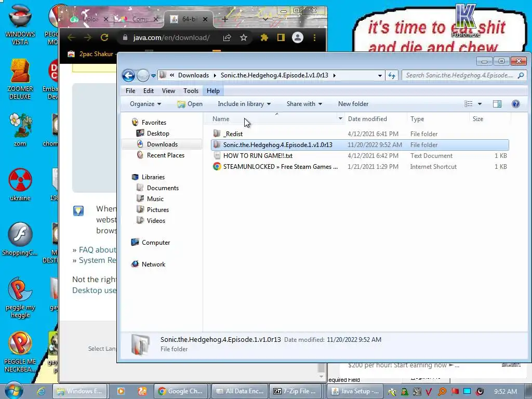The width and height of the screenshot is (532, 399).
Task: Select STEAMUNLOCKED internet shortcut file
Action: click(x=360, y=167)
